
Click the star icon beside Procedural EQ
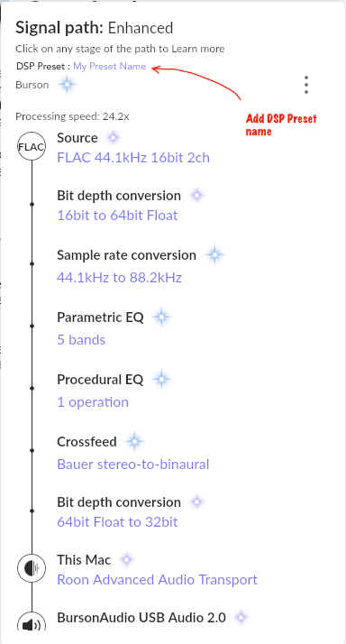pyautogui.click(x=161, y=379)
